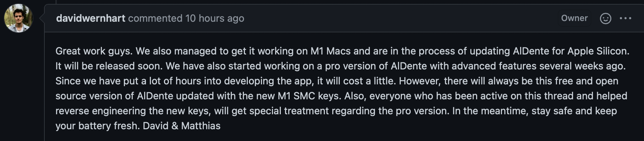Viewport: 644px width, 141px height.
Task: Open davidwernhart's profile picture
Action: 18,18
